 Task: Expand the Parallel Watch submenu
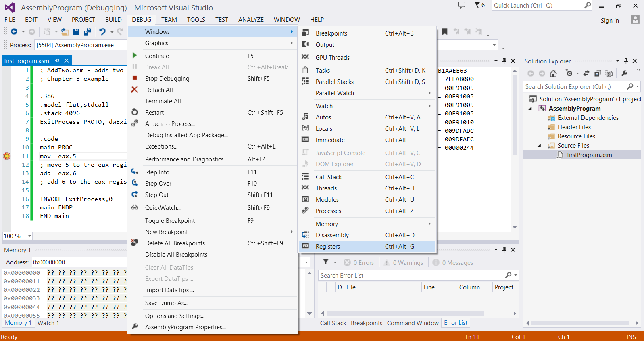(367, 93)
